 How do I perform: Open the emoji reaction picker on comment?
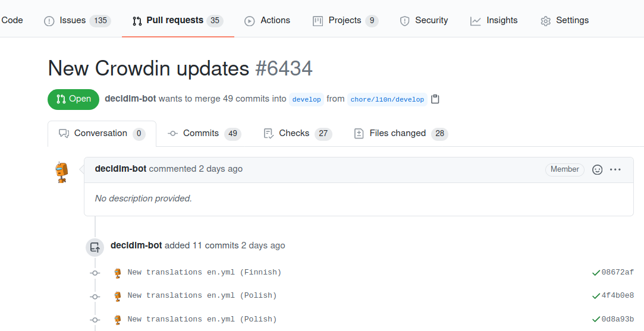pos(598,169)
